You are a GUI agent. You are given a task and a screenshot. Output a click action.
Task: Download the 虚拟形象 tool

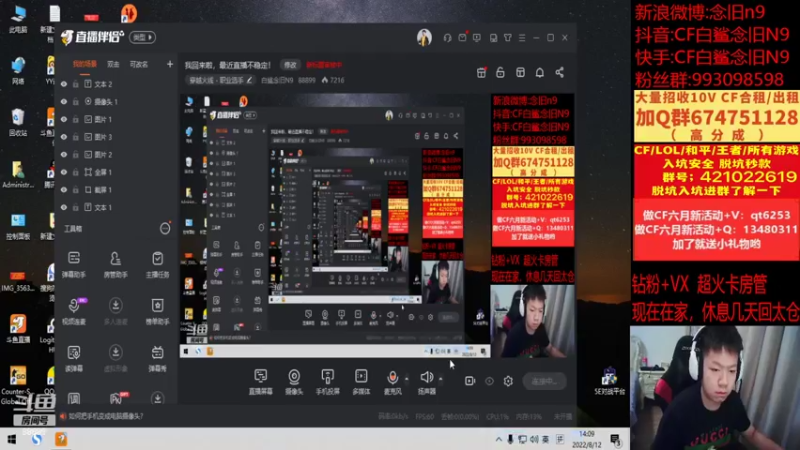(116, 358)
